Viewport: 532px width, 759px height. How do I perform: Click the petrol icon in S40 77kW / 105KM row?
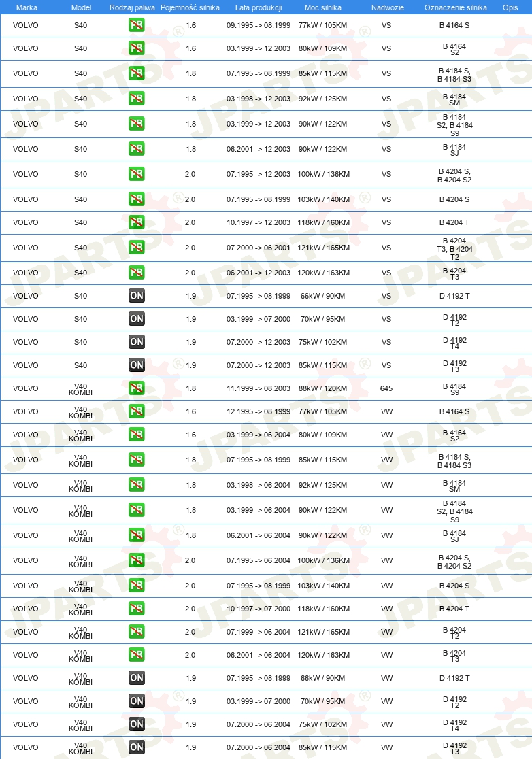pyautogui.click(x=137, y=24)
